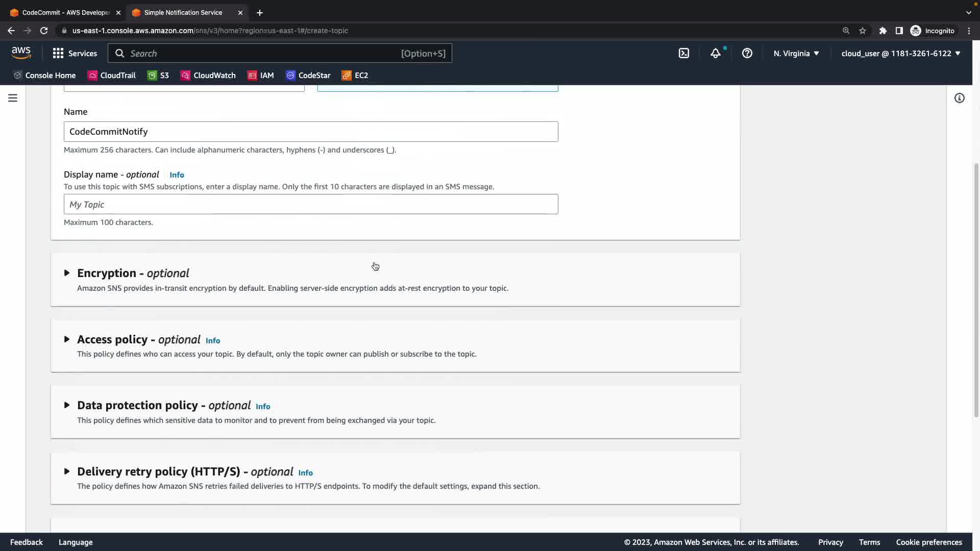This screenshot has height=551, width=980.
Task: Click the Cookie preferences footer link
Action: [929, 542]
